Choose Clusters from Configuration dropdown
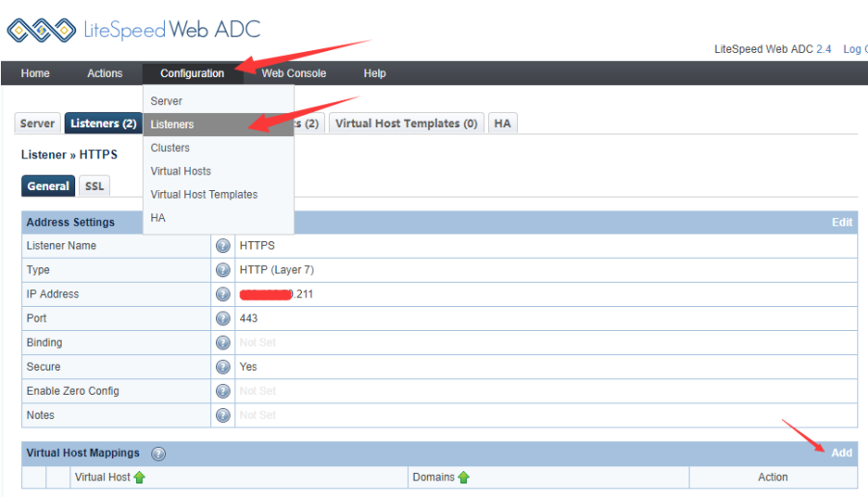868x497 pixels. (x=219, y=148)
